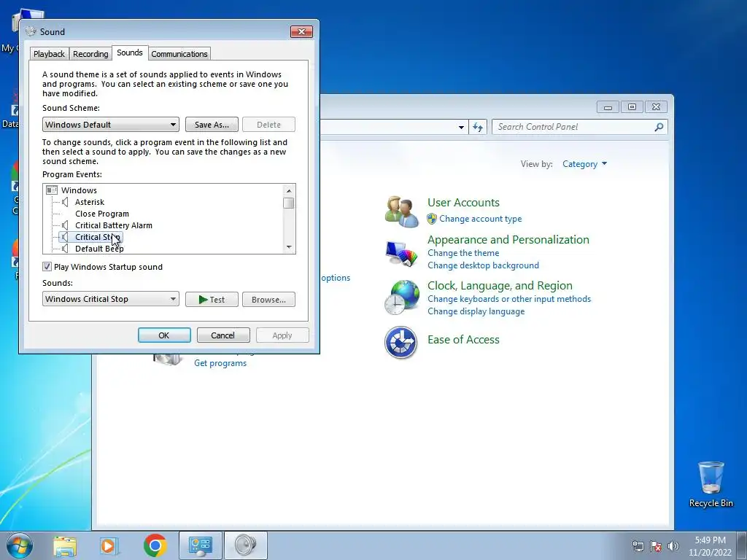This screenshot has width=747, height=560.
Task: Click the Action Center flag icon in tray
Action: (656, 545)
